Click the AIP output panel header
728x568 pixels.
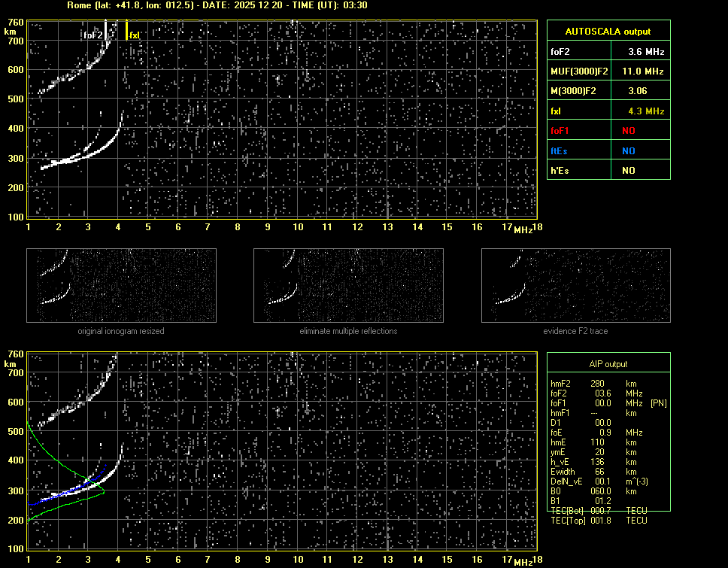coord(608,364)
